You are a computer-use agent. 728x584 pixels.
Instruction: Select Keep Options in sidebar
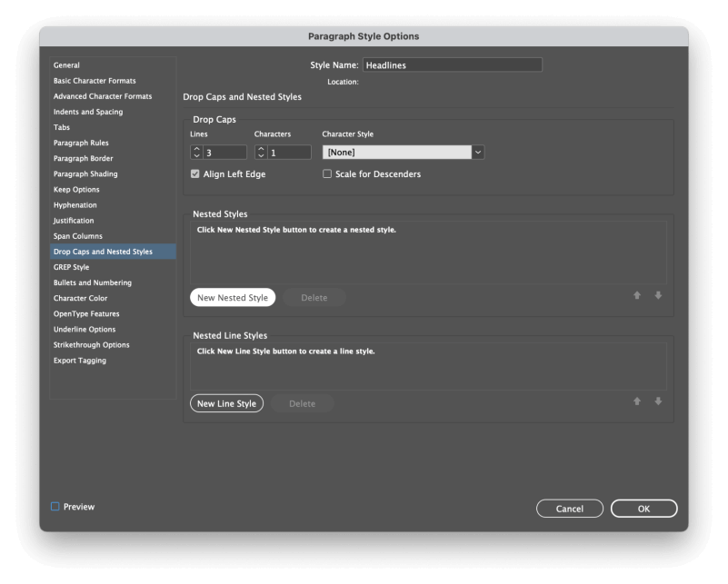113,189
